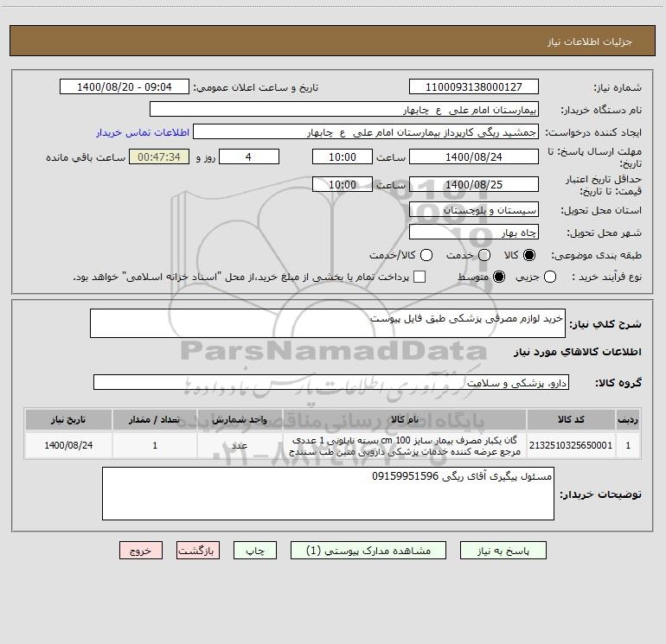Click the remaining days field showing 4
The image size is (666, 644).
(x=249, y=156)
